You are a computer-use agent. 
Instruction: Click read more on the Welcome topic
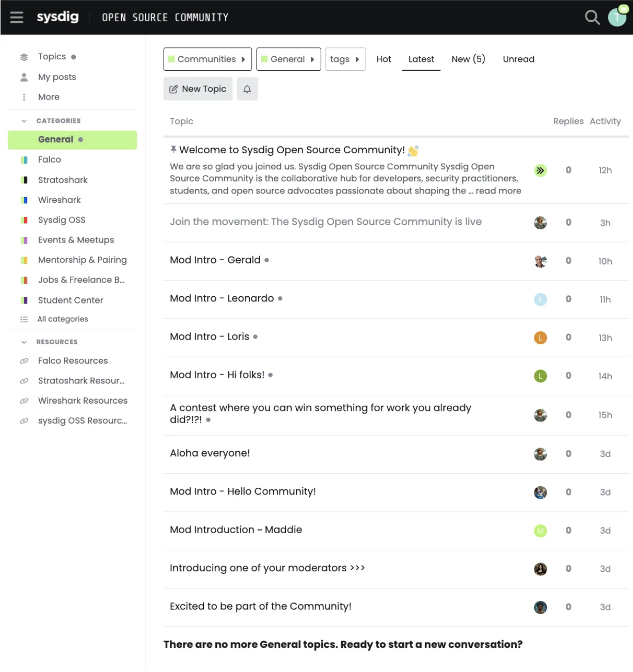click(498, 191)
